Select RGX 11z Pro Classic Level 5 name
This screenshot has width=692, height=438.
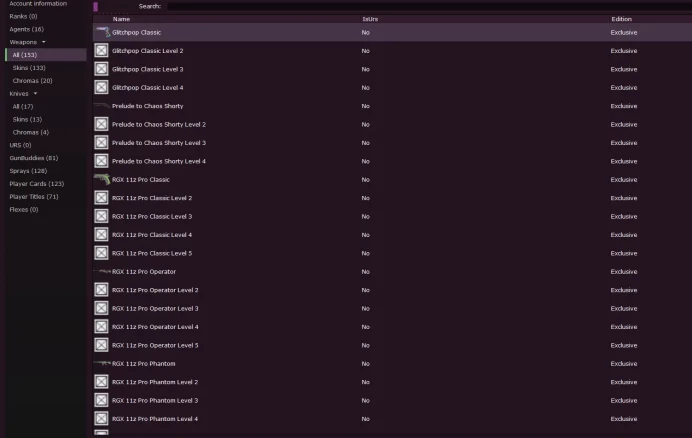click(152, 253)
